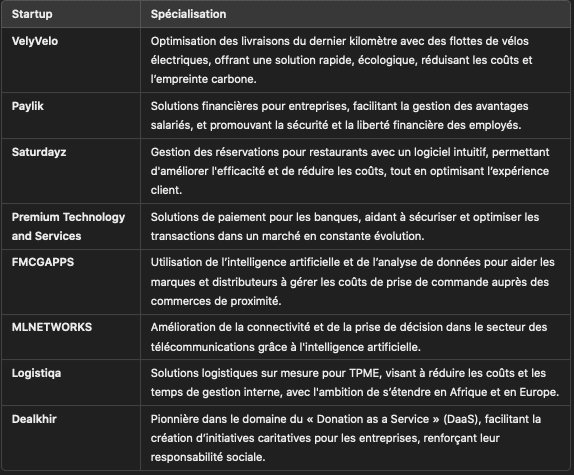Screen dimensions: 574x475
Task: Click VelyVelo's electric bike delivery description
Action: (x=341, y=60)
